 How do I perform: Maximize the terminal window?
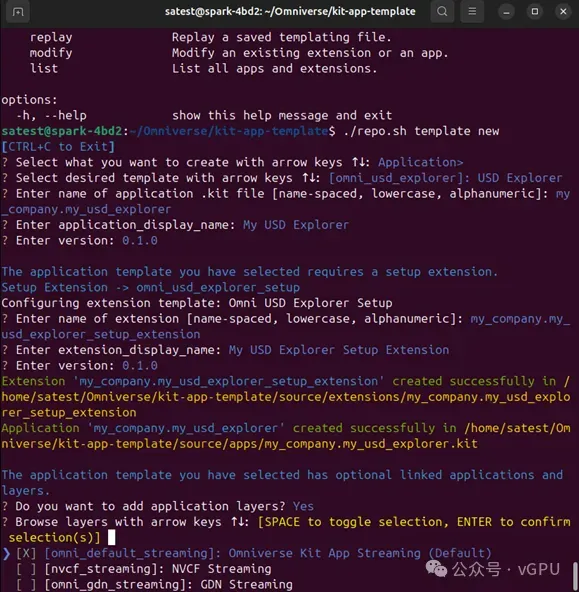click(534, 12)
